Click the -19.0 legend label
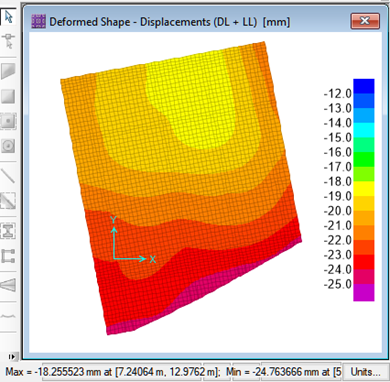This screenshot has height=382, width=390. tap(338, 196)
